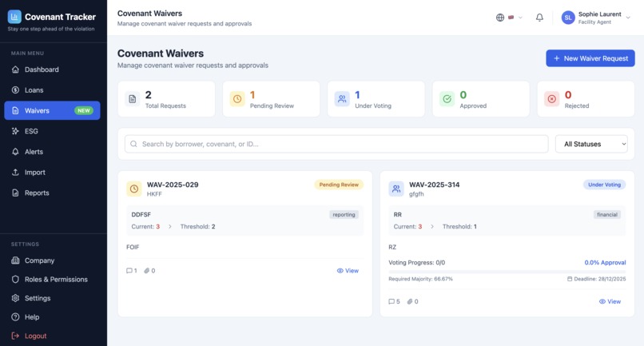Click the Roles & Permissions shield icon
This screenshot has height=346, width=644.
[15, 280]
